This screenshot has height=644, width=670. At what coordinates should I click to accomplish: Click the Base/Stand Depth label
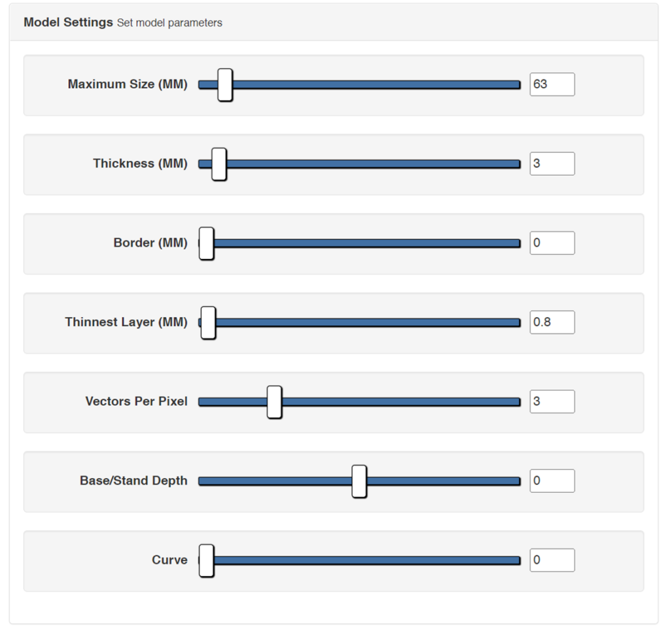tap(133, 481)
